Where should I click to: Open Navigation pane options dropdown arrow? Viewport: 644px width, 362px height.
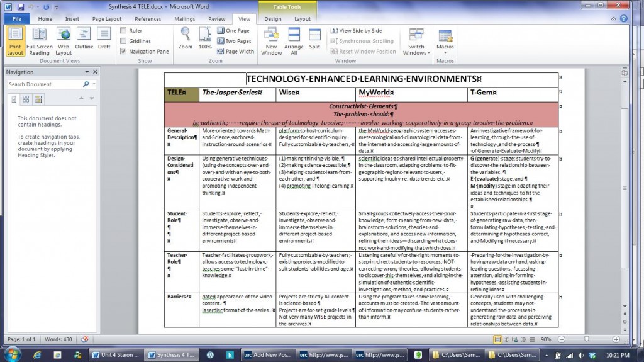click(87, 72)
